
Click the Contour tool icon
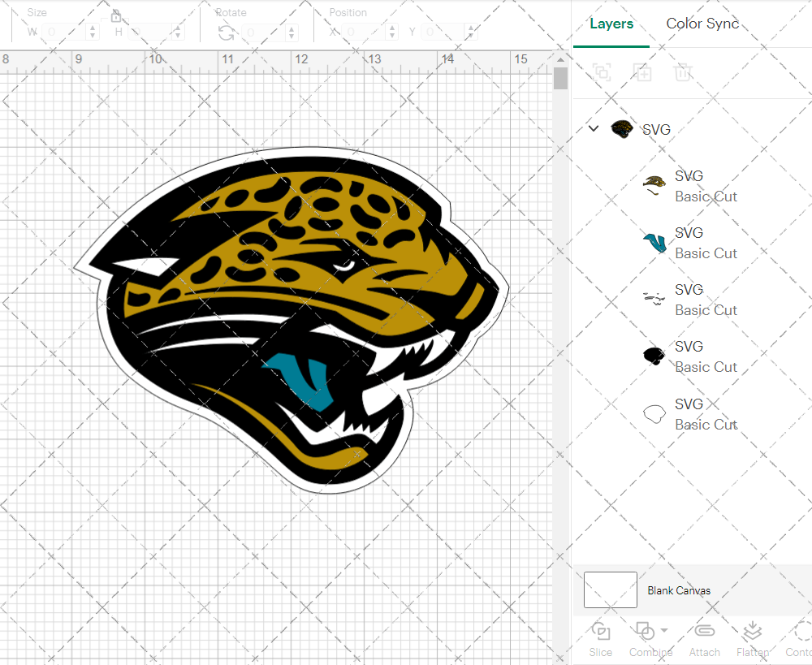(801, 632)
